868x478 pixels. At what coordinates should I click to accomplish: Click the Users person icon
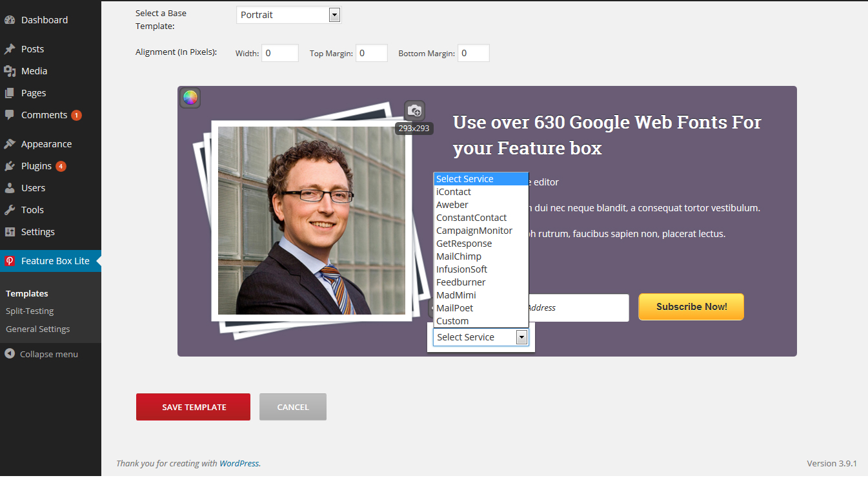click(10, 188)
